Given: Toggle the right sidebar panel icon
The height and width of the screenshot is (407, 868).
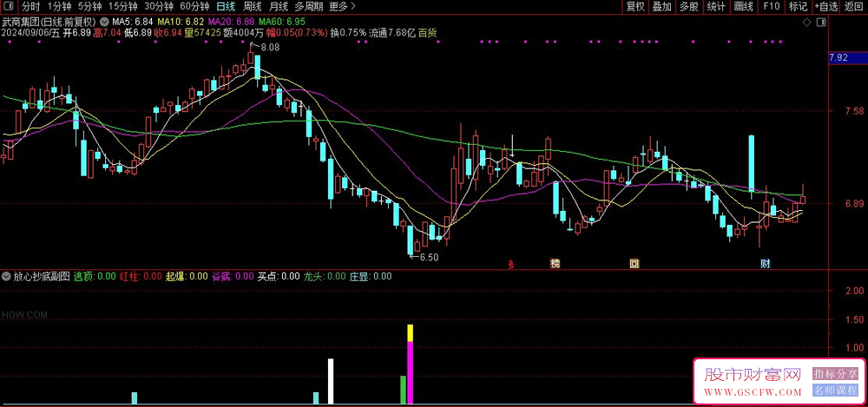Looking at the screenshot, I should 821,23.
